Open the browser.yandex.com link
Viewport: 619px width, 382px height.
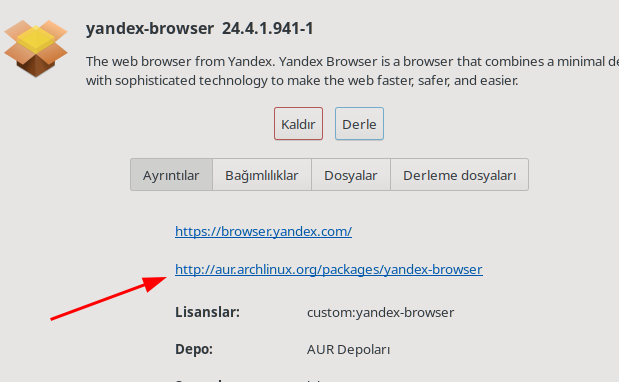point(263,231)
